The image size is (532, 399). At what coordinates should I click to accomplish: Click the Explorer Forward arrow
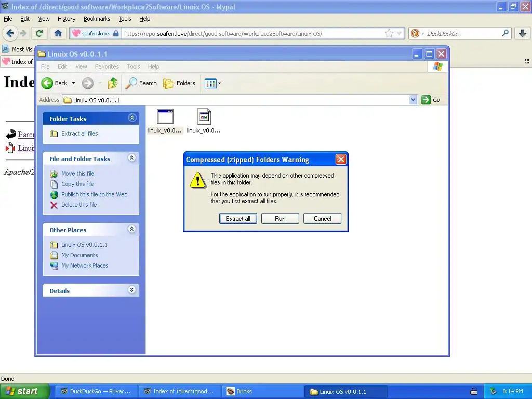click(88, 83)
